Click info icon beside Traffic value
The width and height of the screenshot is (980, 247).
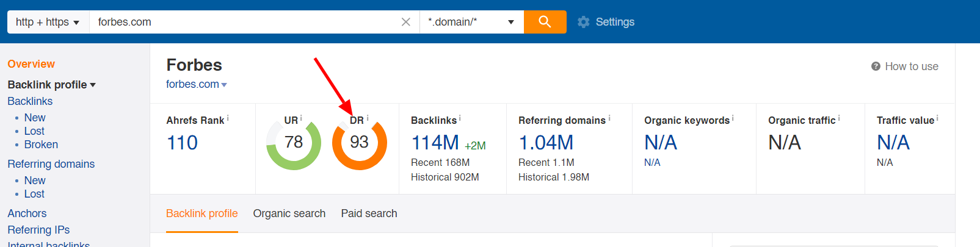click(x=937, y=118)
